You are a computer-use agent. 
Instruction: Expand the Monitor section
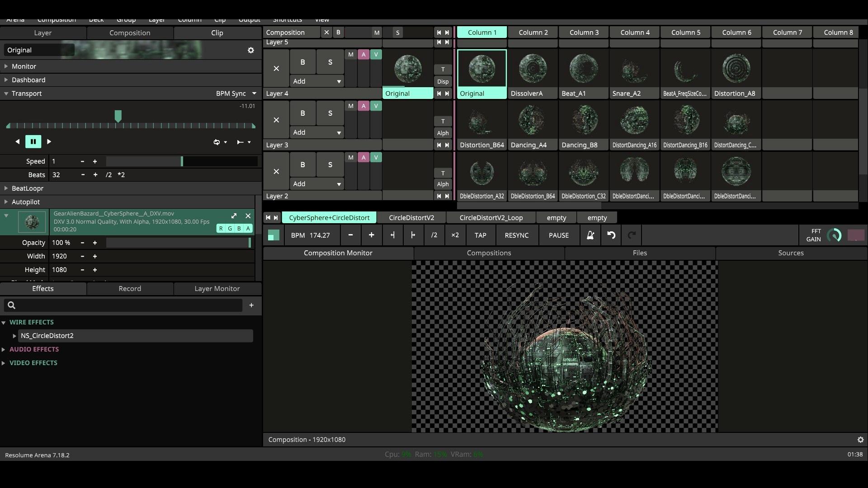[6, 66]
